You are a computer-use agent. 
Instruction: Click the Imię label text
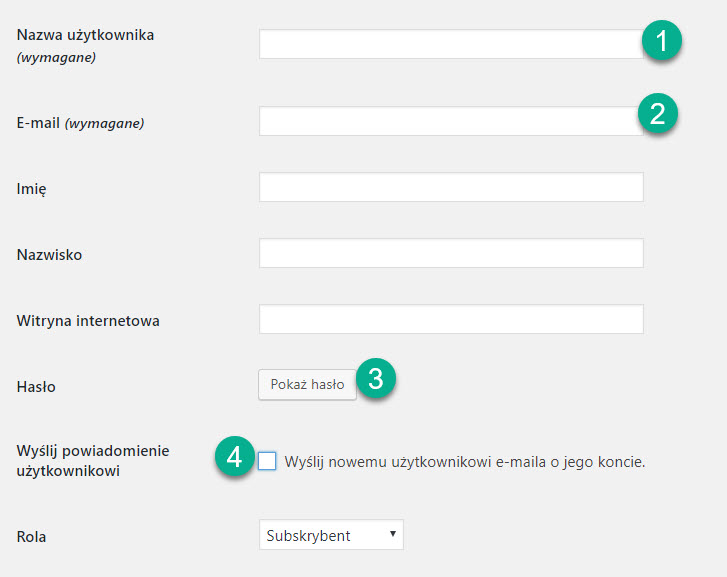tap(32, 189)
